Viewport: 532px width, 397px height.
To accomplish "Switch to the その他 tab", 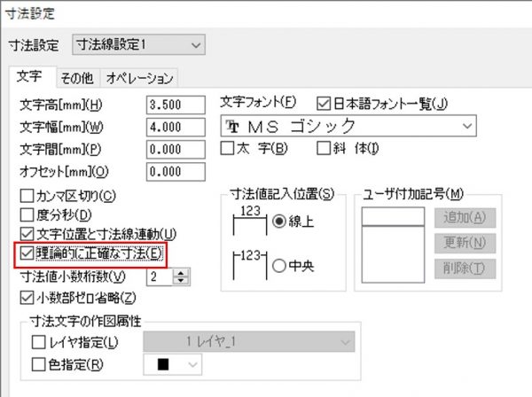I will 78,78.
